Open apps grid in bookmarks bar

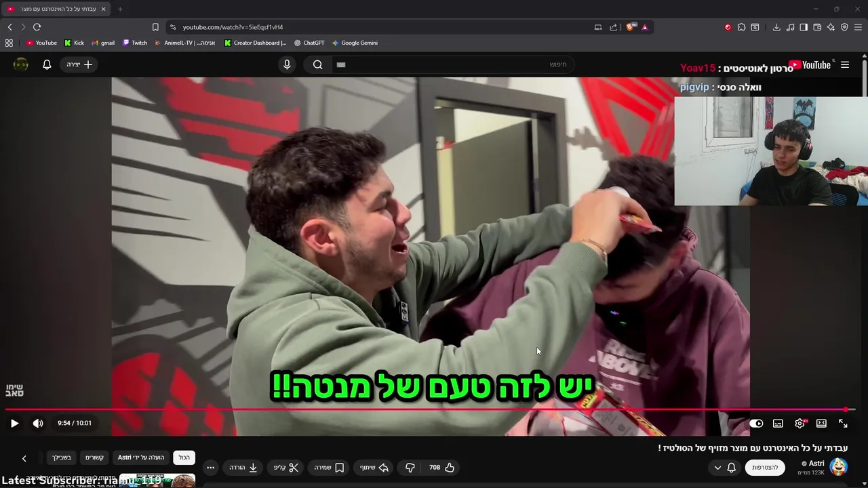tap(9, 43)
